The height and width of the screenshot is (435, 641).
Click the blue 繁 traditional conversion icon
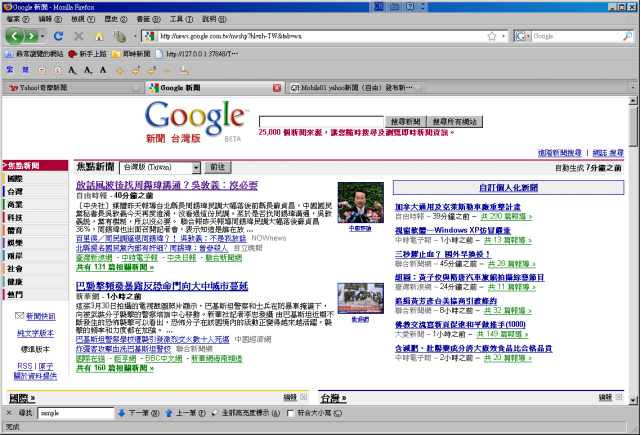(x=10, y=70)
